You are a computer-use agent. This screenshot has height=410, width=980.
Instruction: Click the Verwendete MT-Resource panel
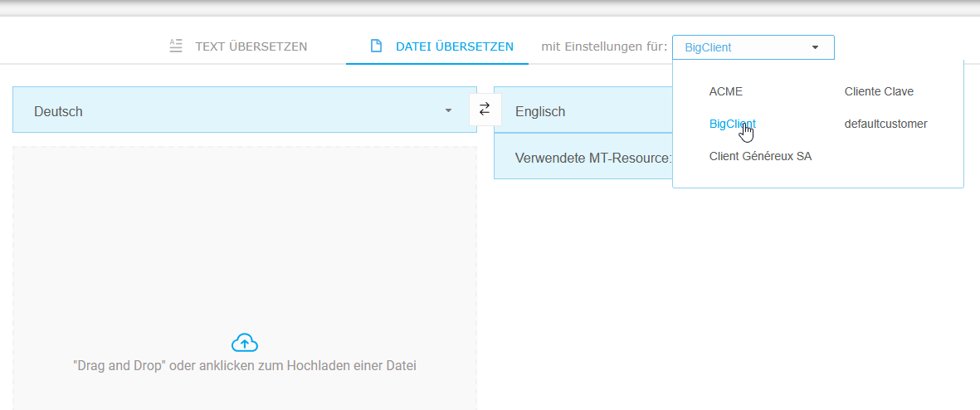tap(583, 158)
